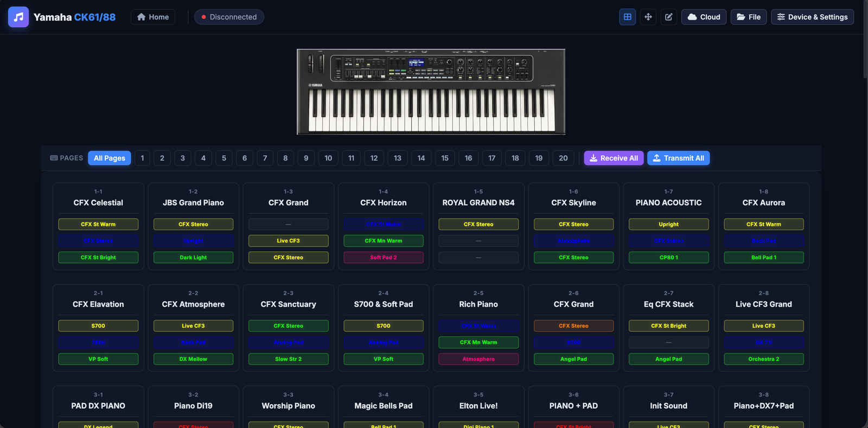The width and height of the screenshot is (868, 428).
Task: Switch to page 7 tab
Action: [x=265, y=158]
